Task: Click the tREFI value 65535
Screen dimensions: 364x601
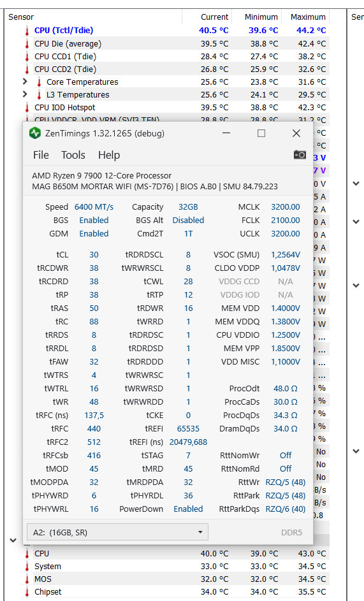Action: (188, 429)
